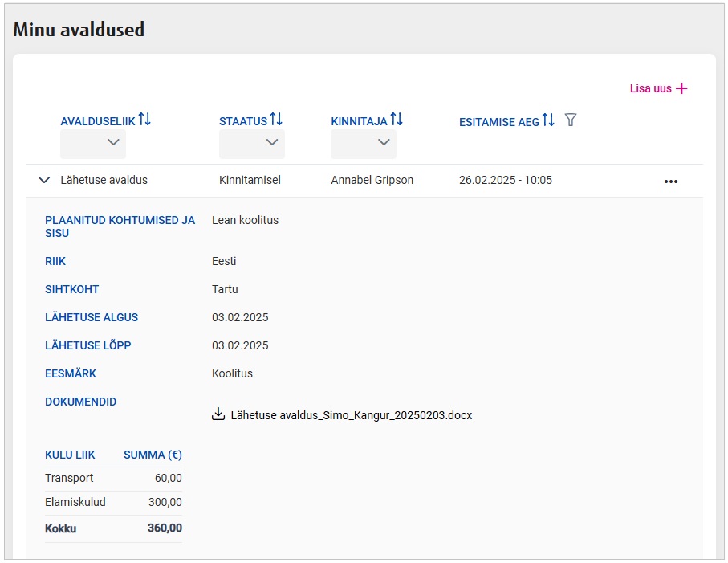Click the Lisa uus link
This screenshot has height=563, width=728.
tap(650, 88)
